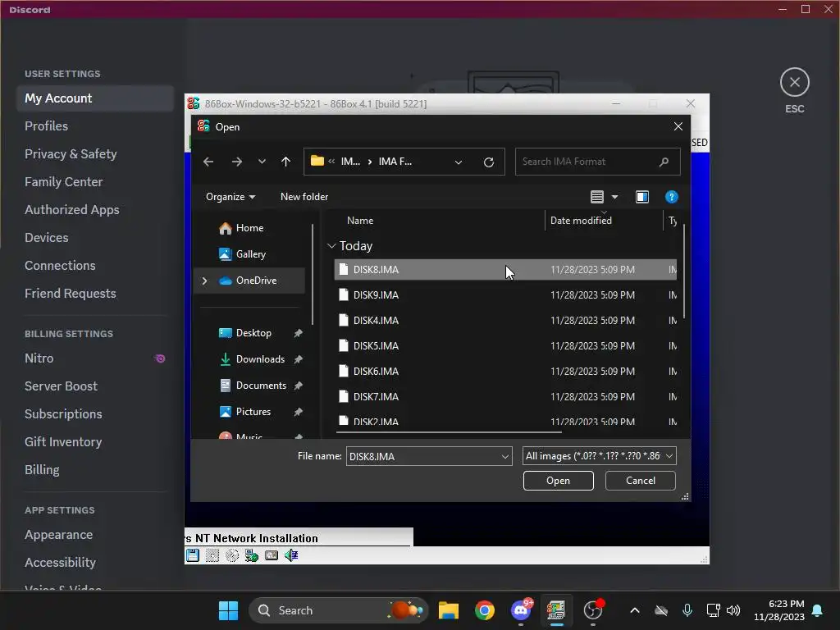
Task: Select Gallery in the navigation pane
Action: tap(250, 254)
